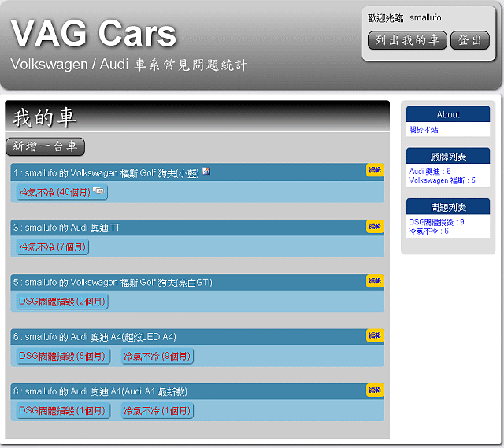This screenshot has height=448, width=504.
Task: Click the About sidebar header
Action: click(448, 114)
